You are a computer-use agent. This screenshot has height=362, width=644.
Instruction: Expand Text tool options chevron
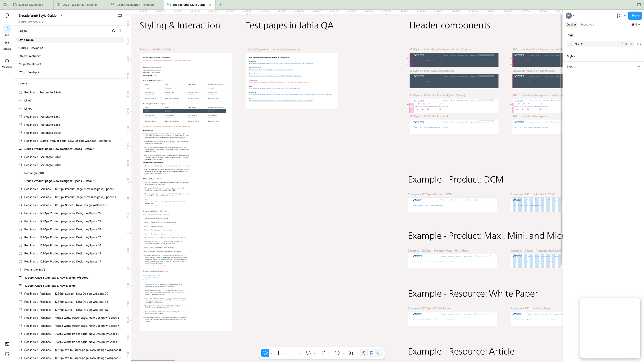(329, 353)
